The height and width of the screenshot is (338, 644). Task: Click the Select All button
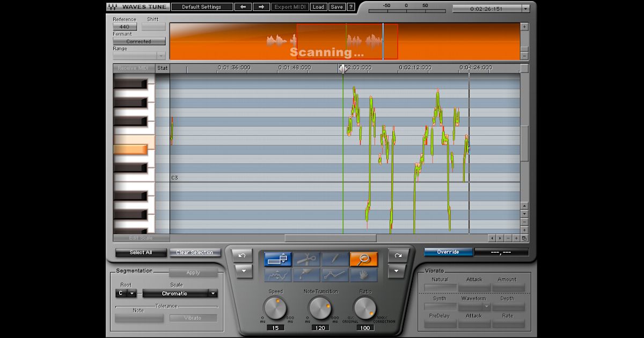tap(141, 252)
